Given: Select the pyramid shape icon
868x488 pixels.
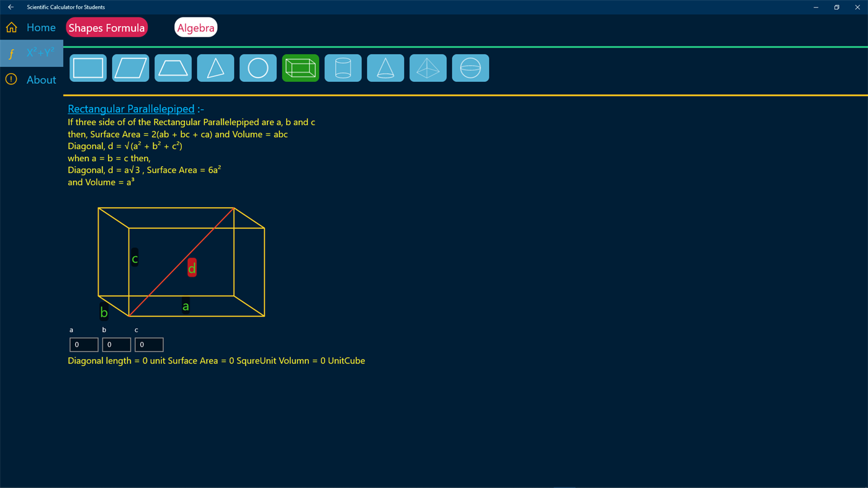Looking at the screenshot, I should pyautogui.click(x=427, y=67).
